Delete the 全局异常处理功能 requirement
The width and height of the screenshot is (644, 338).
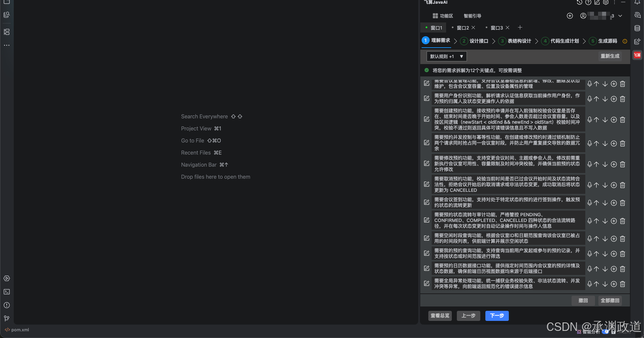click(622, 284)
